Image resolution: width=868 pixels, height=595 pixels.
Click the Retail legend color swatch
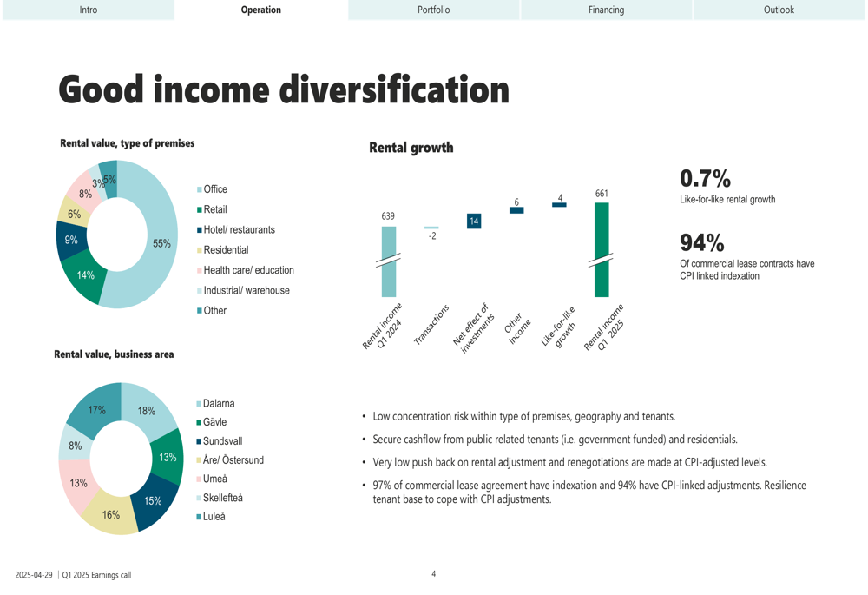(200, 210)
